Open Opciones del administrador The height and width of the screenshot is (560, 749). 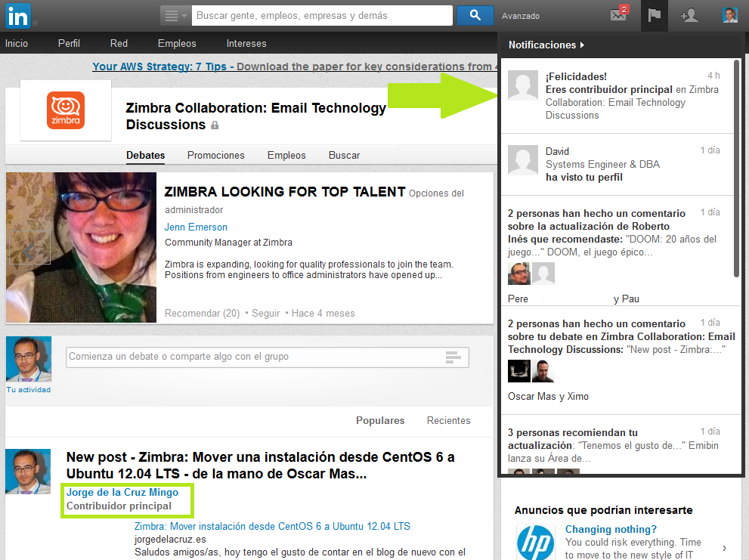[x=314, y=201]
